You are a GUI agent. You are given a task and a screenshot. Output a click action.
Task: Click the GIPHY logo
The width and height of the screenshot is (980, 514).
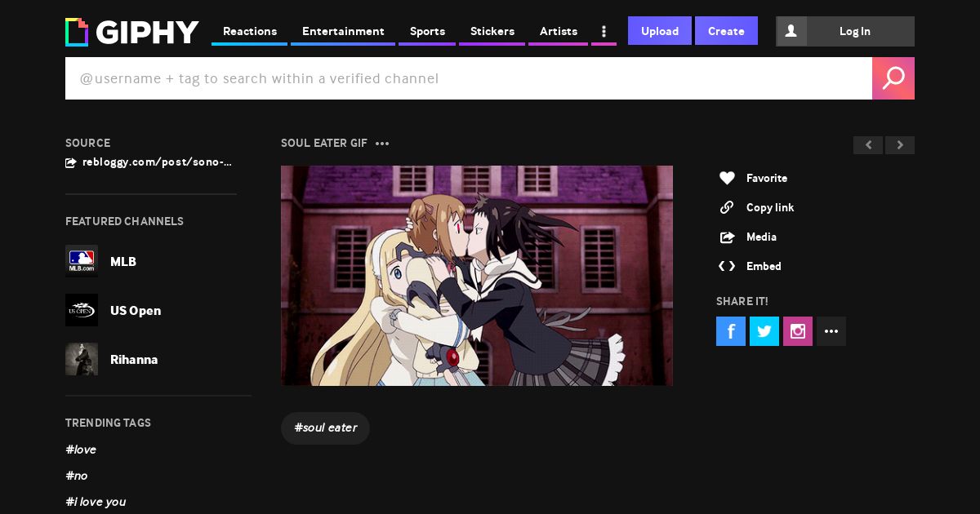132,32
